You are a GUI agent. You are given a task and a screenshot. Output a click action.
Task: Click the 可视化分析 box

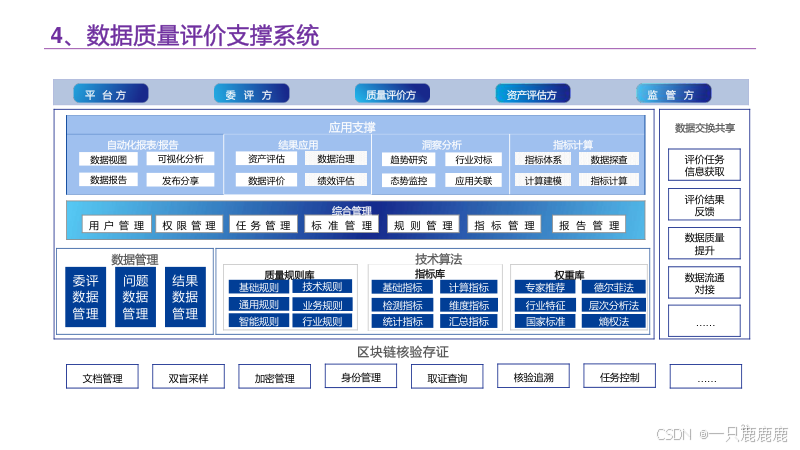180,159
